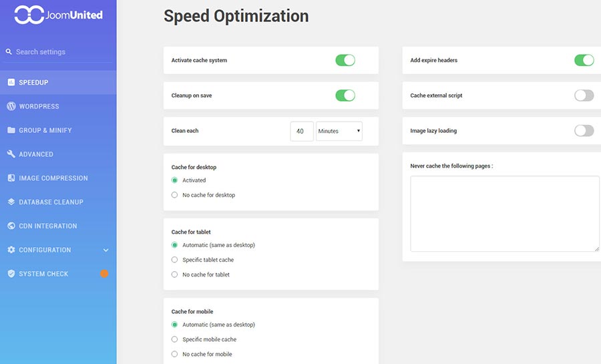Click the Group & Minify folder icon

[x=11, y=130]
